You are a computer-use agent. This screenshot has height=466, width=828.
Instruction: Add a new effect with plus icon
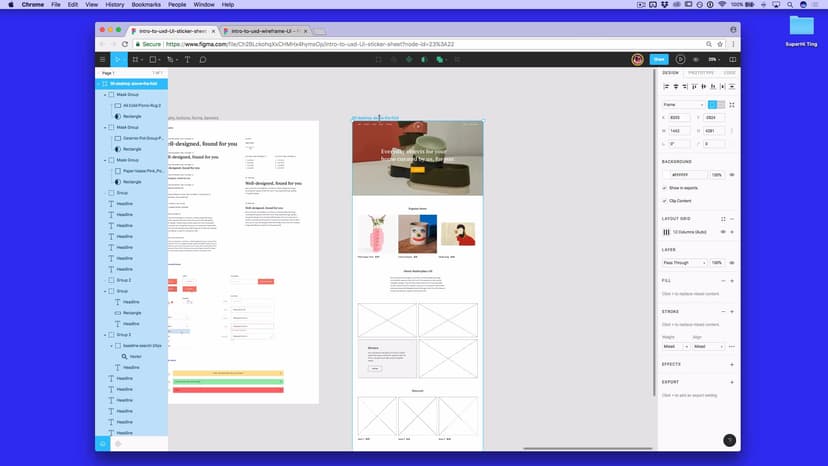[732, 364]
